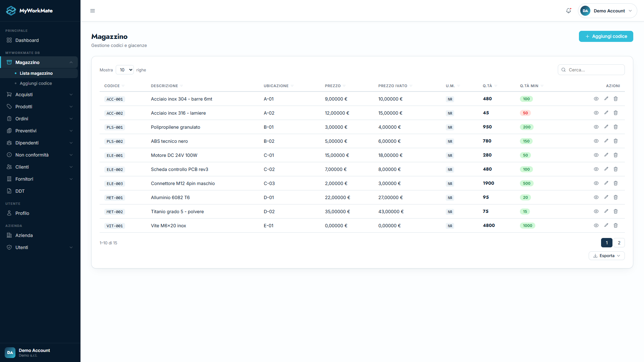This screenshot has width=644, height=362.
Task: Edit the ACC-002 item
Action: point(606,113)
